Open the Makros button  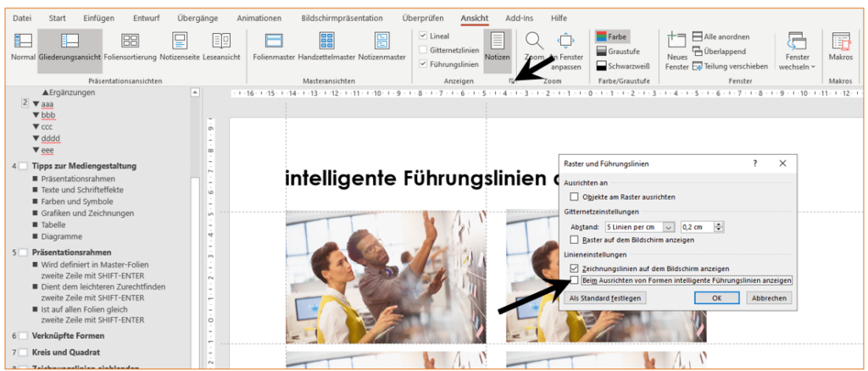point(840,47)
